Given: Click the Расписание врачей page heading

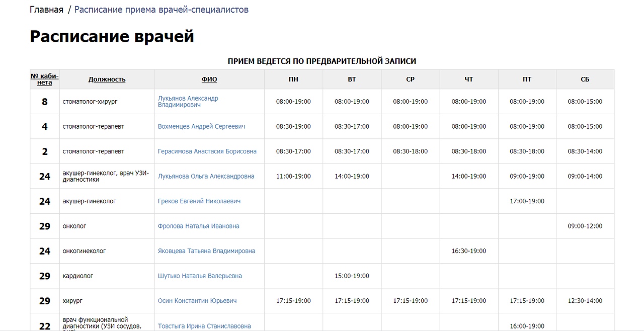Looking at the screenshot, I should (x=112, y=37).
